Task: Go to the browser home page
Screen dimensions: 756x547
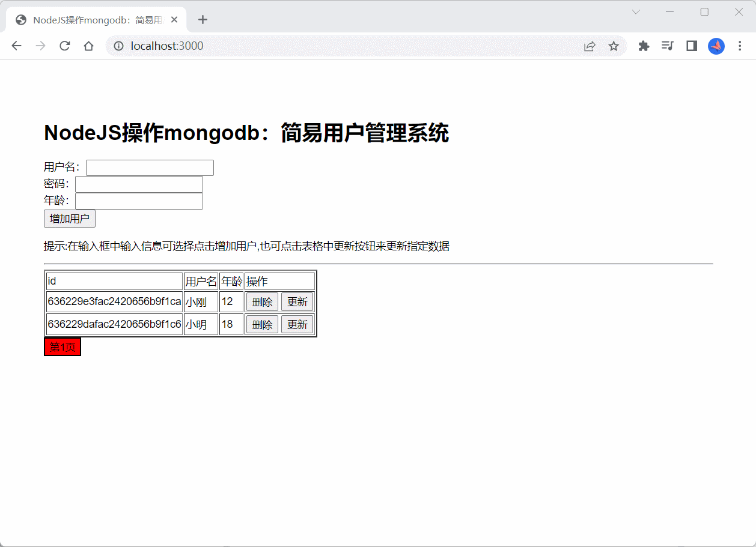Action: click(x=88, y=46)
